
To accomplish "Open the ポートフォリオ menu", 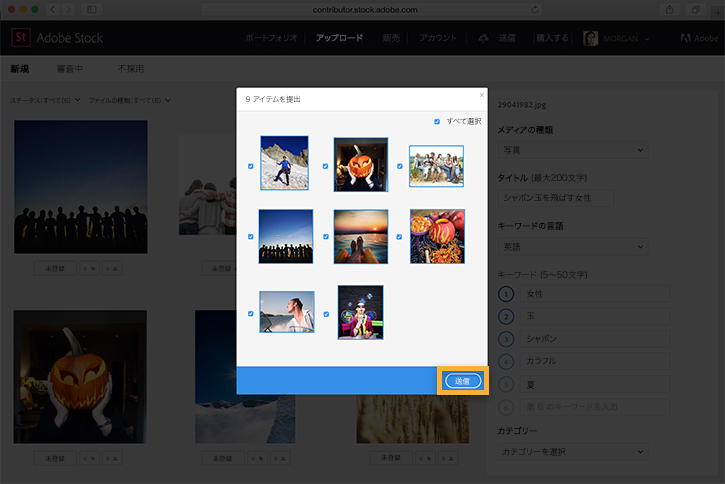I will click(271, 38).
